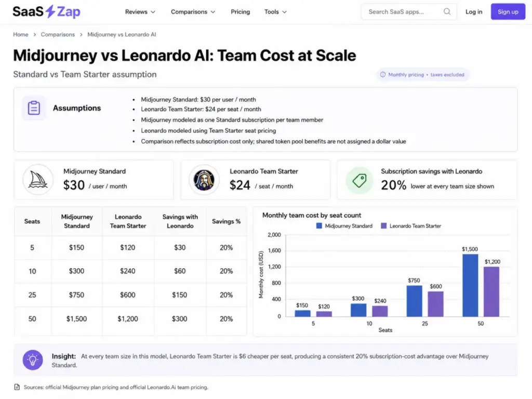Click the $120 table cell
Viewport: 532px width, 399px height.
coord(128,248)
